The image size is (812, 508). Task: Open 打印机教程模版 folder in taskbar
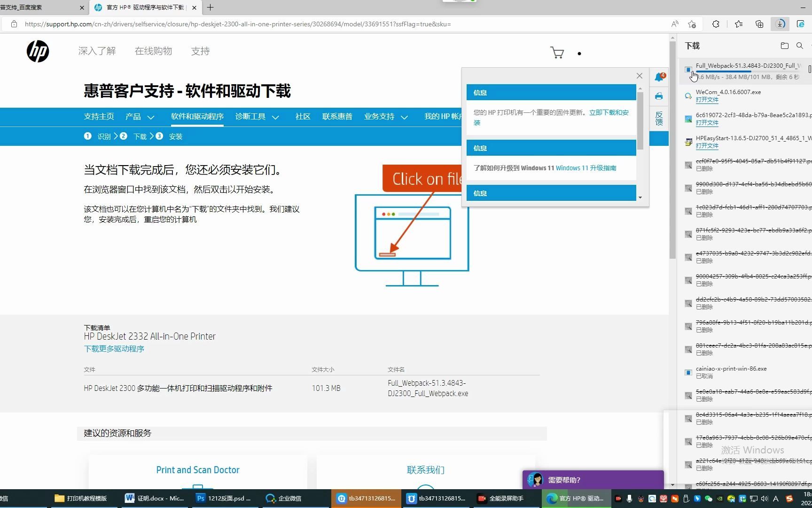pos(81,498)
